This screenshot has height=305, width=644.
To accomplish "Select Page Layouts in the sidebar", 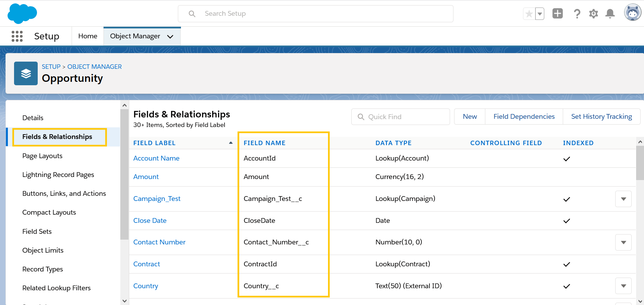I will pyautogui.click(x=42, y=156).
